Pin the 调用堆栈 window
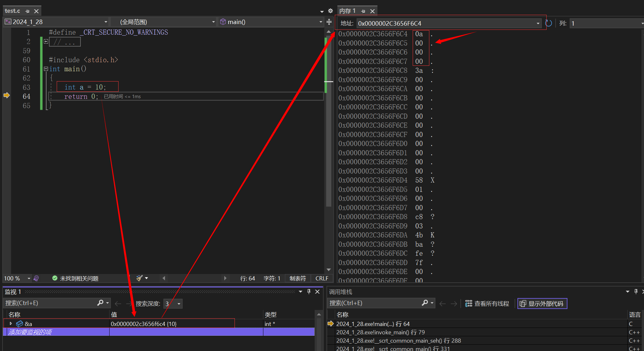The width and height of the screenshot is (644, 351). click(x=636, y=291)
